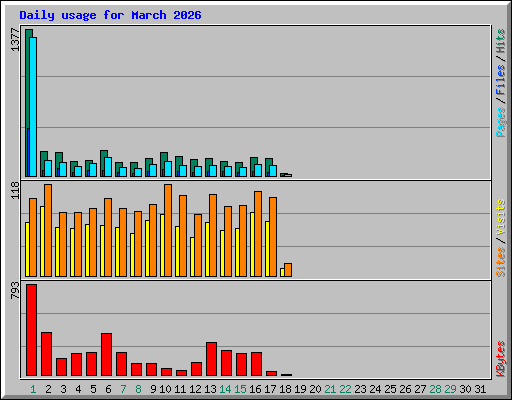512x400 pixels.
Task: Select the yellow visits bar for day 1
Action: pos(27,249)
